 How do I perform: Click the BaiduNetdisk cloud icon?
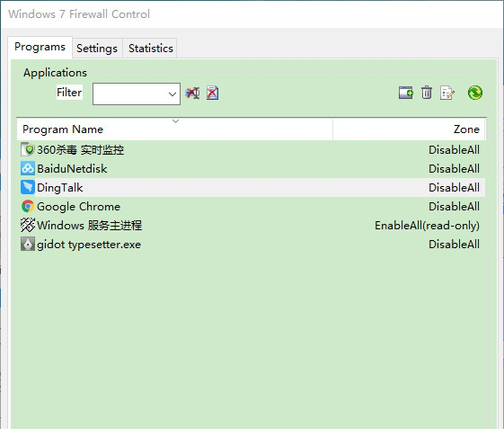pyautogui.click(x=28, y=168)
